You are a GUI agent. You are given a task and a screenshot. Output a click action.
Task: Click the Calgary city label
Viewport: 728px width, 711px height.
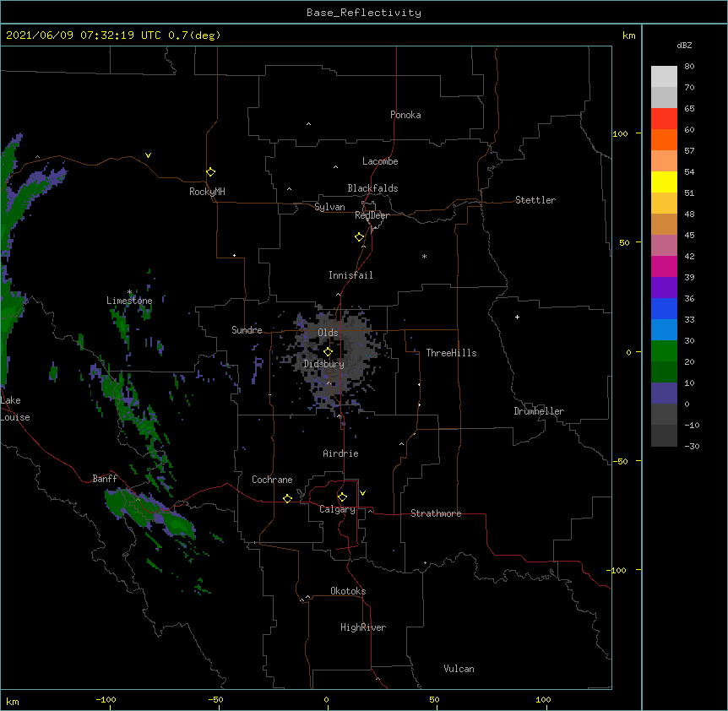pos(337,509)
